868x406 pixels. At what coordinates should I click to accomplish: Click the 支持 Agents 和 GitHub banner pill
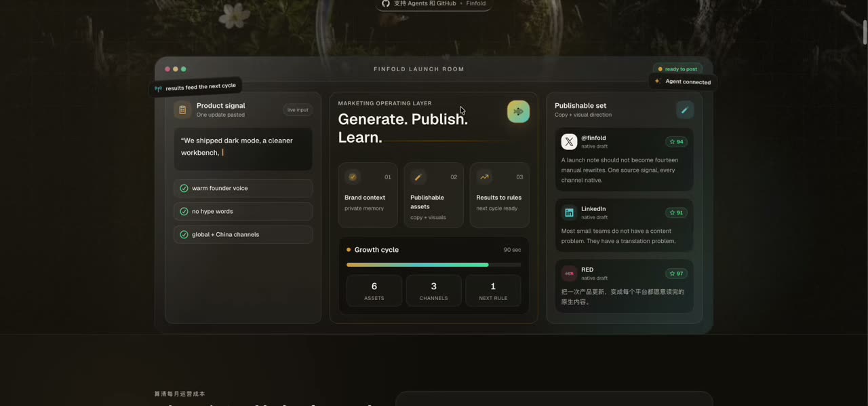[433, 4]
